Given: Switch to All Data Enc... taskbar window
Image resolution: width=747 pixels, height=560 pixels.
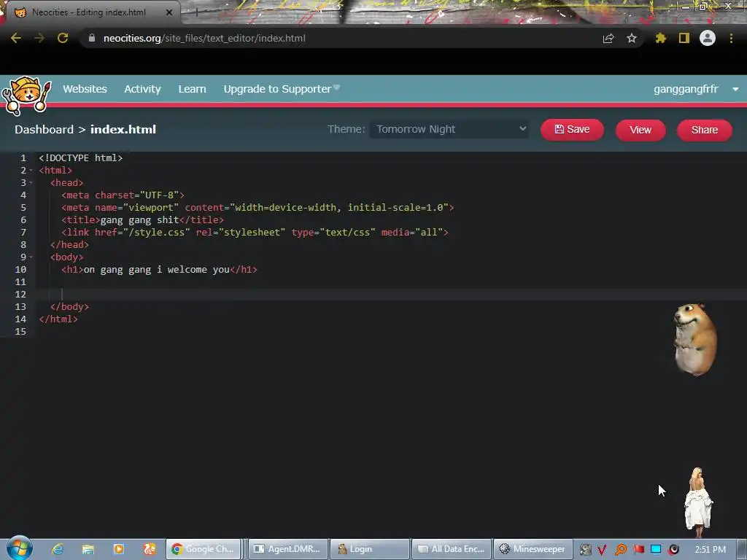Looking at the screenshot, I should point(452,549).
